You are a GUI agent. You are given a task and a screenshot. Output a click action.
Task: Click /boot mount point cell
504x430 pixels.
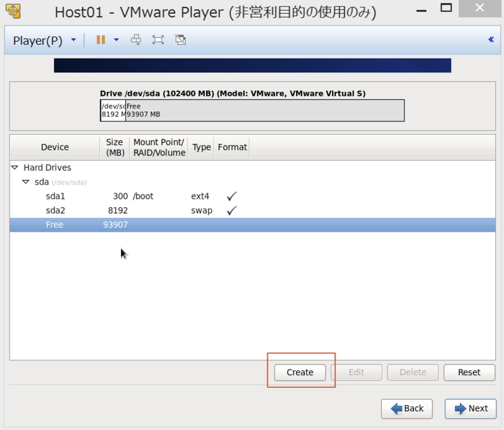point(143,196)
